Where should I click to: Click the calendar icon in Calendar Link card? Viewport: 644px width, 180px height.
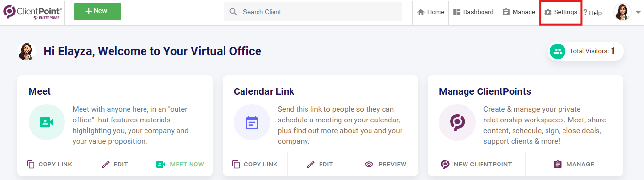click(251, 122)
